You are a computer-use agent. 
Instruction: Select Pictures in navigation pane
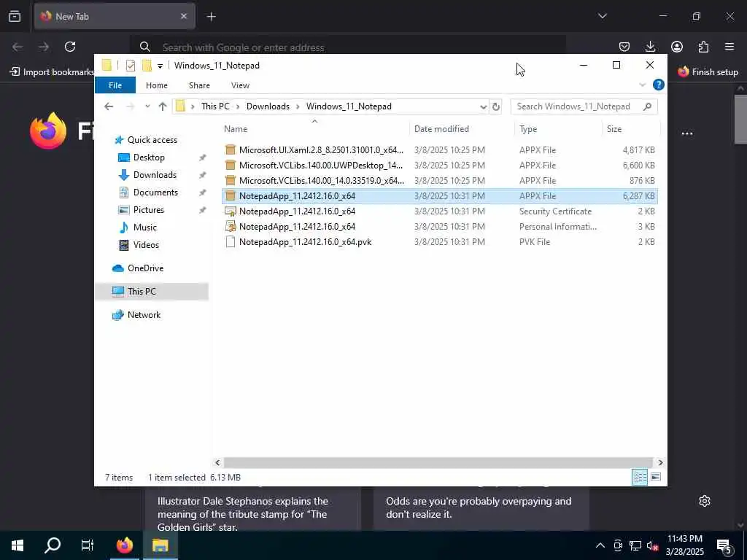pyautogui.click(x=148, y=210)
